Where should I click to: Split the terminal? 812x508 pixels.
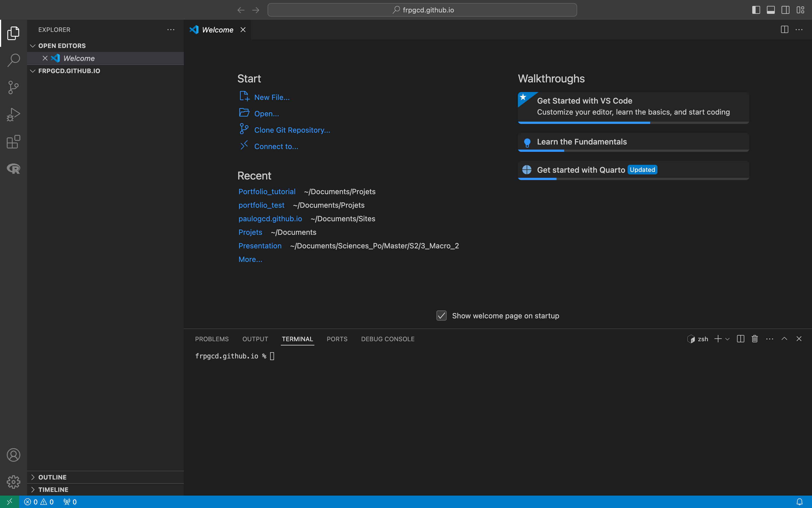pos(741,339)
